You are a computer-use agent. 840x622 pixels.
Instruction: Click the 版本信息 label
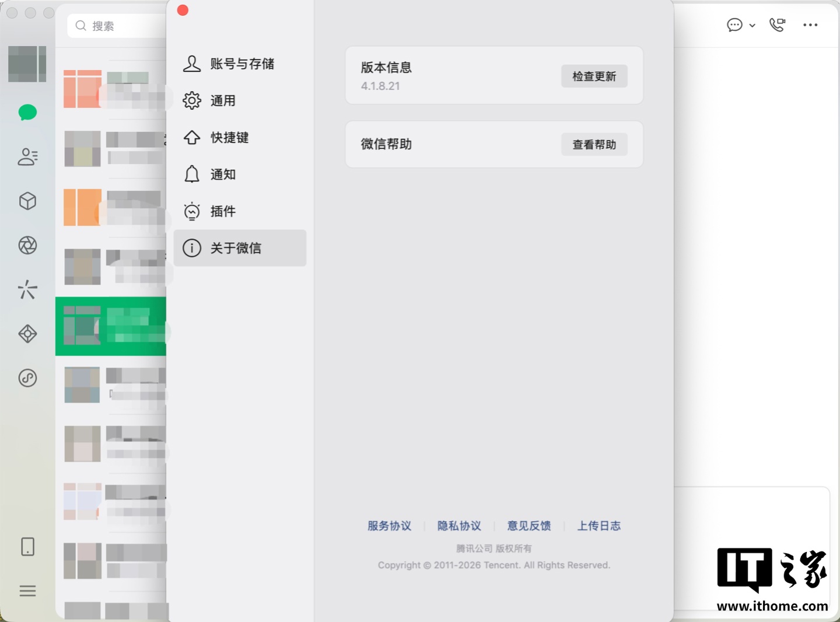point(386,67)
